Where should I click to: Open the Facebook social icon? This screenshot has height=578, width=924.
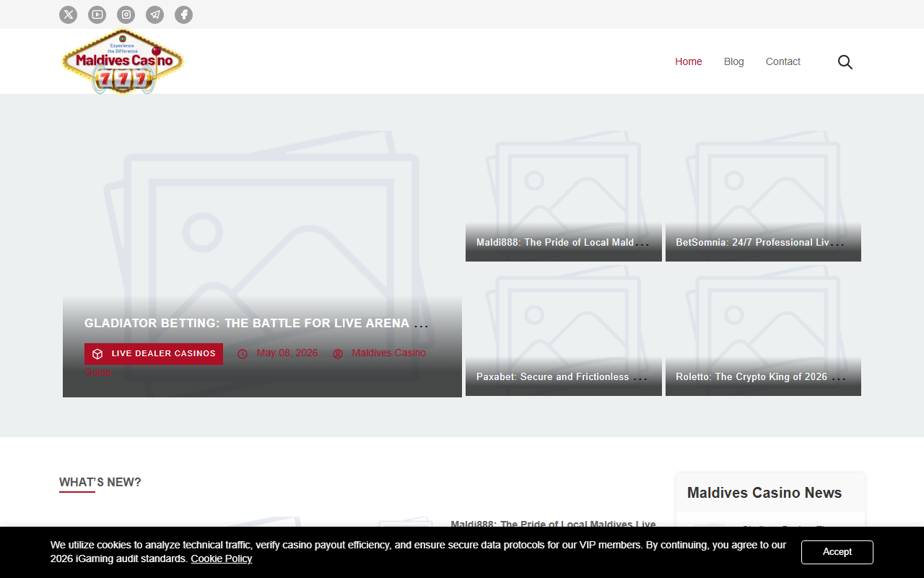tap(183, 14)
